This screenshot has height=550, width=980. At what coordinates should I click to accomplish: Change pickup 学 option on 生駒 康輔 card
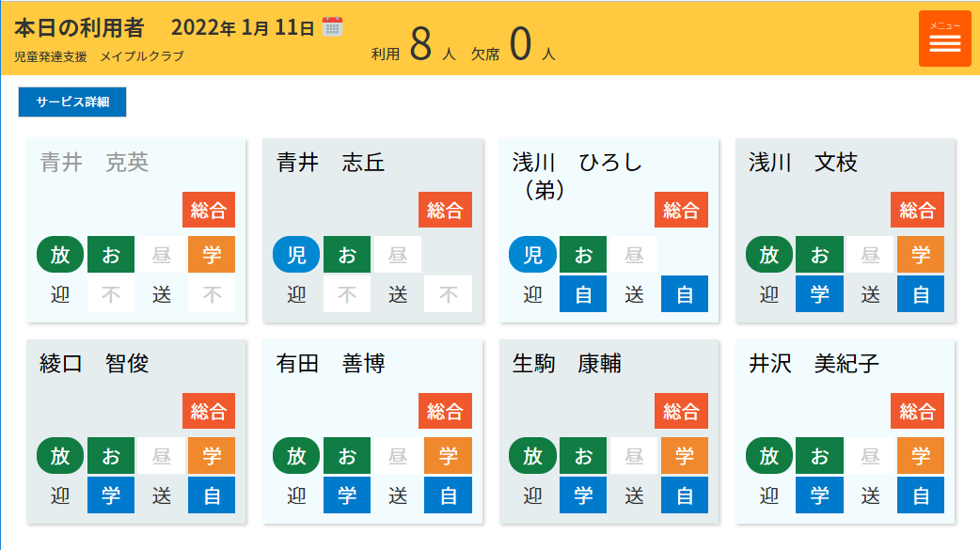(583, 495)
